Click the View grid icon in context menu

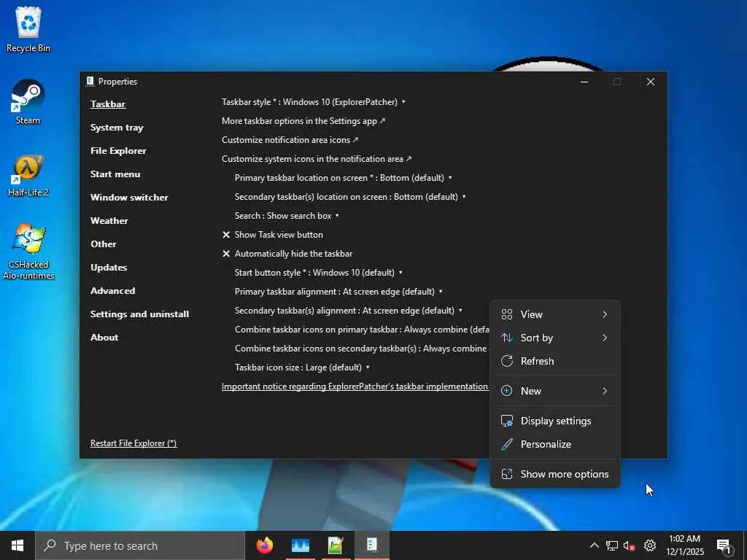507,314
